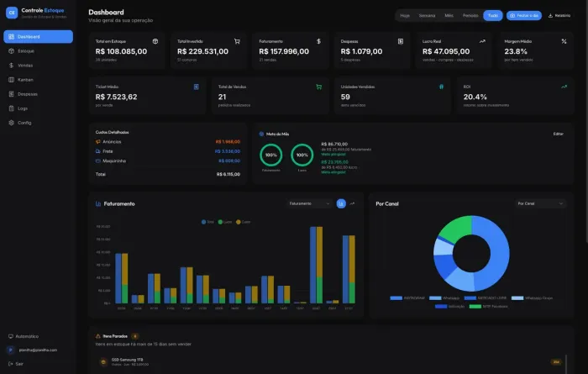
Task: Toggle the Lucro series in the chart legend
Action: pyautogui.click(x=225, y=222)
